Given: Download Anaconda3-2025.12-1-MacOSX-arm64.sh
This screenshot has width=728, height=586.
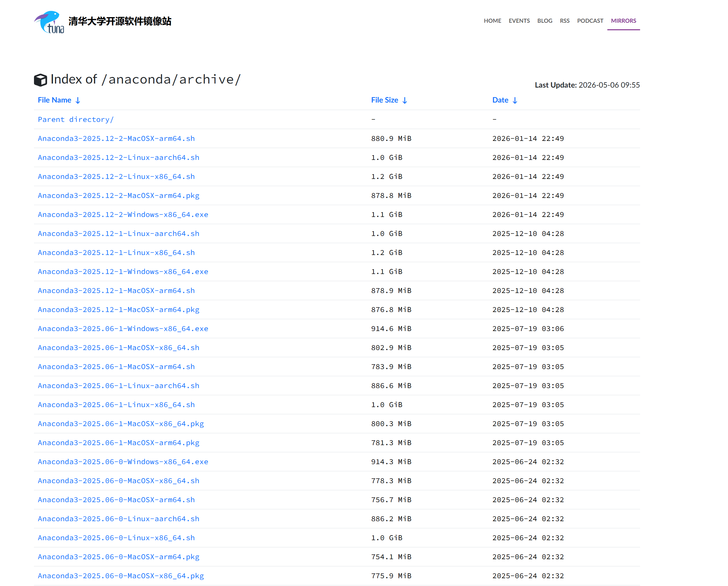Looking at the screenshot, I should (116, 291).
